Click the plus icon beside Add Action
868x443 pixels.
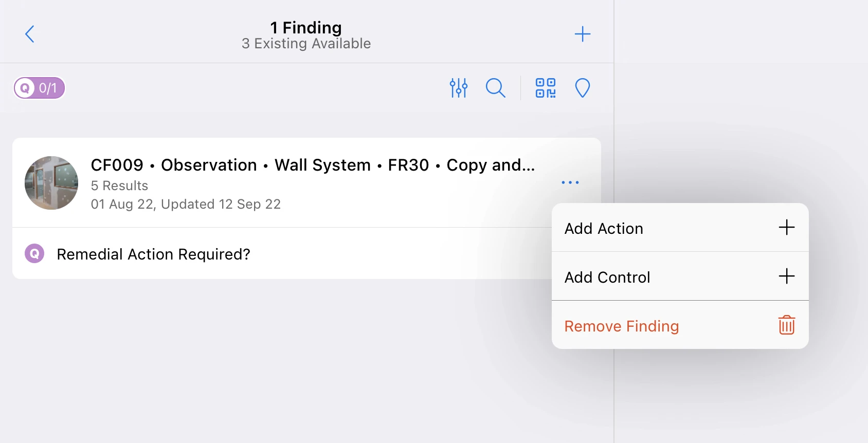pos(787,227)
